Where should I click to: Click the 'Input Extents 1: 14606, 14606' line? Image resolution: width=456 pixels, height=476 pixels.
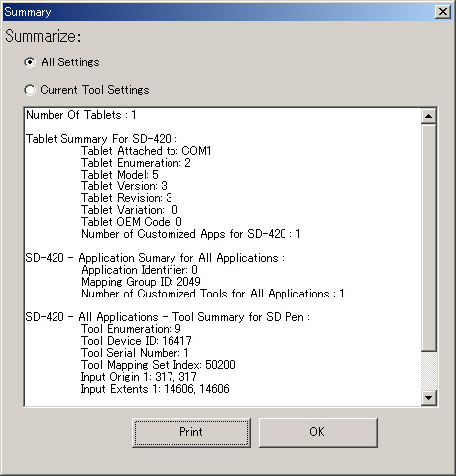point(156,389)
